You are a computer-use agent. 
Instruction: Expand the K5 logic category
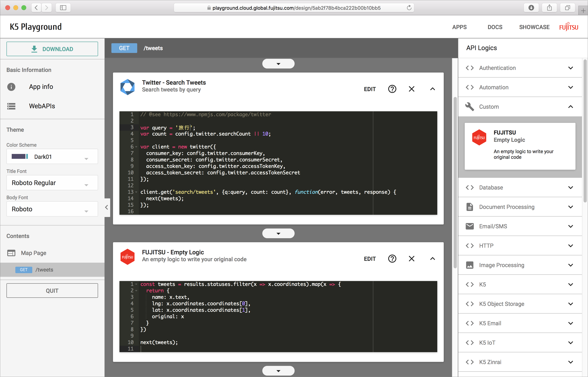tap(520, 284)
